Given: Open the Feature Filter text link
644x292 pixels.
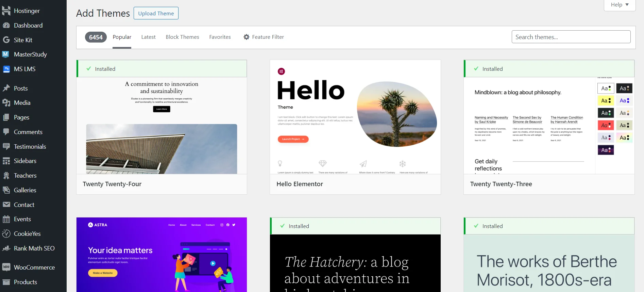Looking at the screenshot, I should click(268, 37).
